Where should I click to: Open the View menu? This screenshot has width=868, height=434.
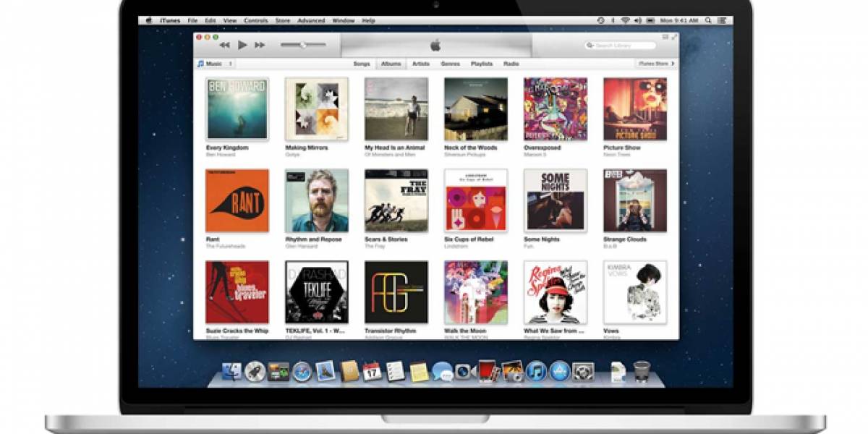point(230,20)
